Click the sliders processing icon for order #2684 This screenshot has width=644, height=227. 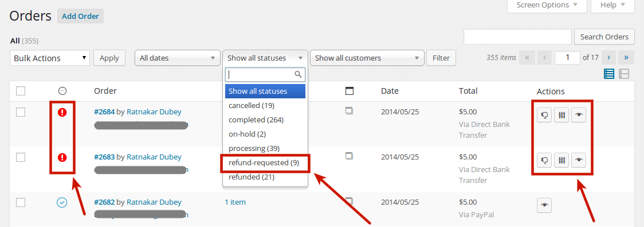(x=561, y=116)
